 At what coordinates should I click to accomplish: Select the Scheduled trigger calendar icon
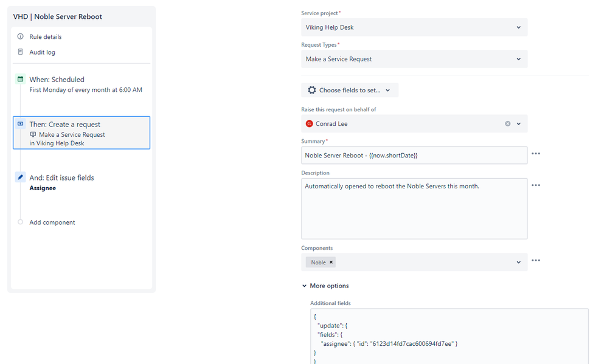(x=20, y=79)
